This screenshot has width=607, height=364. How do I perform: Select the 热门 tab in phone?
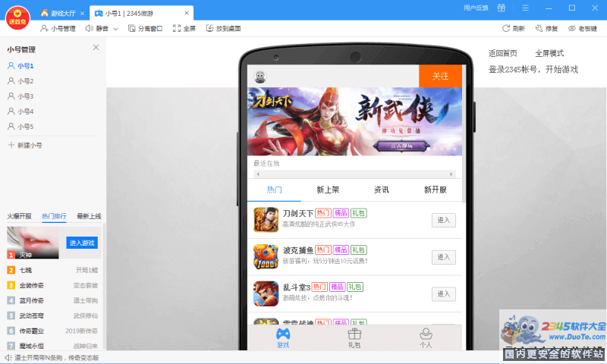point(274,190)
